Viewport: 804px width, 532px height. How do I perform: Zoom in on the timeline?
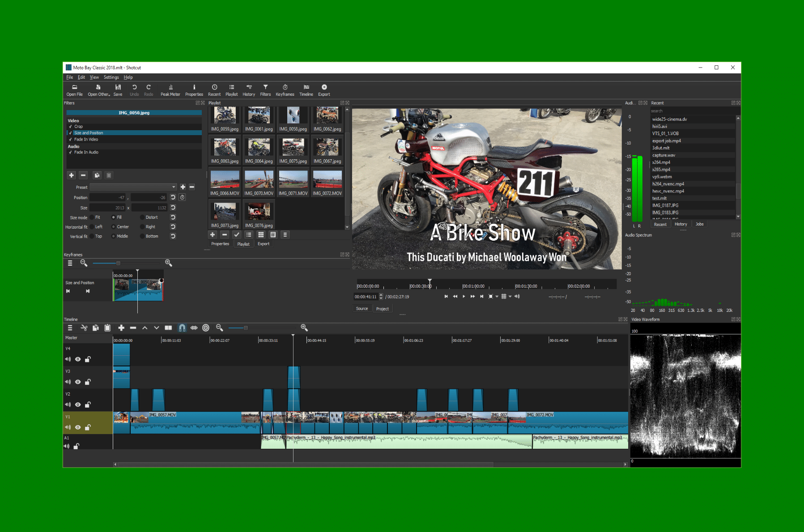pyautogui.click(x=304, y=328)
